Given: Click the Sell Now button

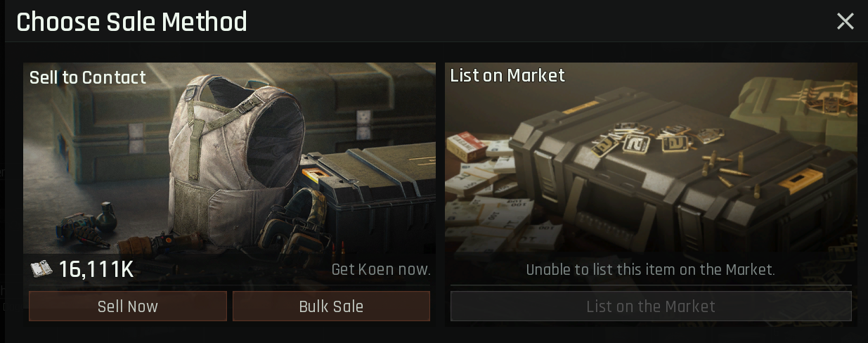Looking at the screenshot, I should 128,306.
